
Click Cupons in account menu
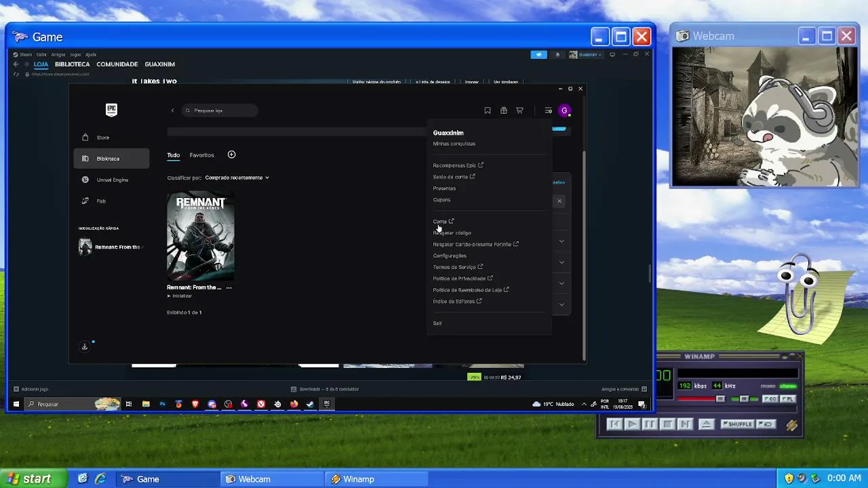(442, 200)
